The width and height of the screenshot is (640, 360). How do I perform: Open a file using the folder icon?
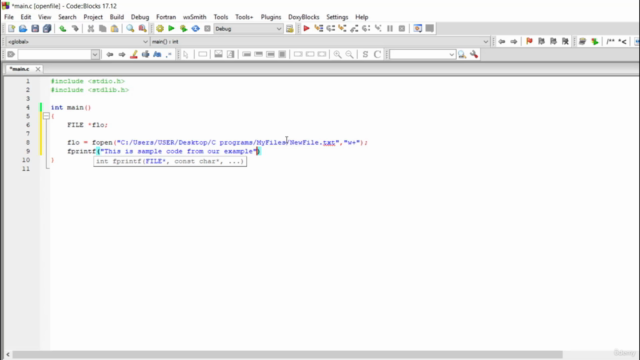pos(23,29)
